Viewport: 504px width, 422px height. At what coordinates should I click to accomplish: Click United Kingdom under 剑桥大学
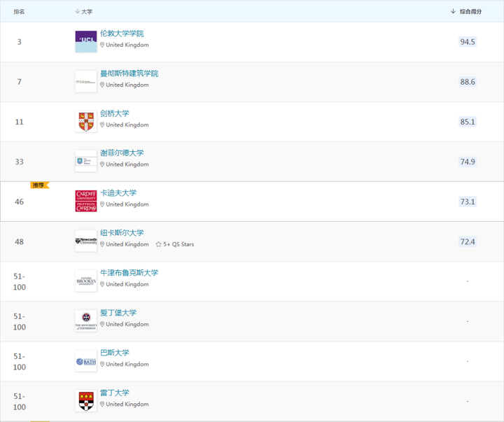point(127,125)
